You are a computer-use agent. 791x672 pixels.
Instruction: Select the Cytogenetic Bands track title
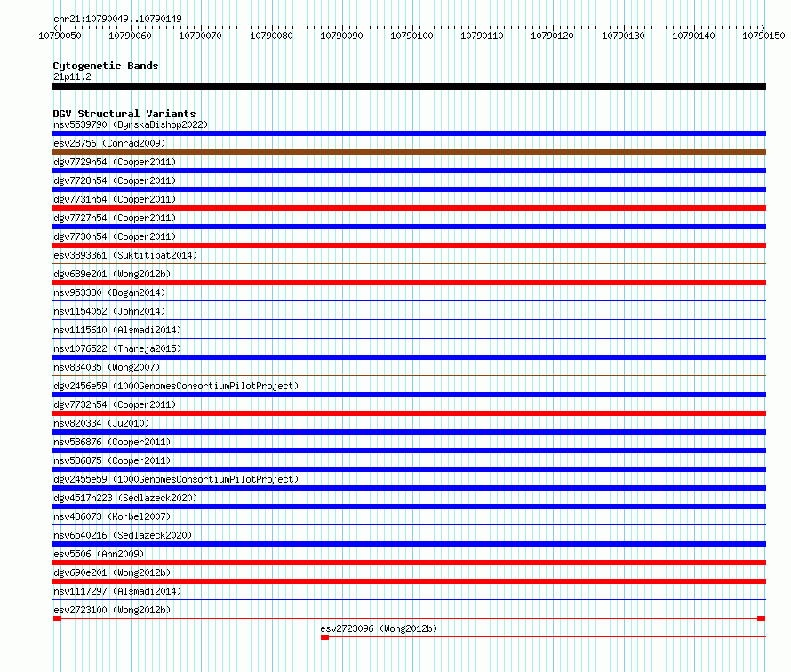106,66
